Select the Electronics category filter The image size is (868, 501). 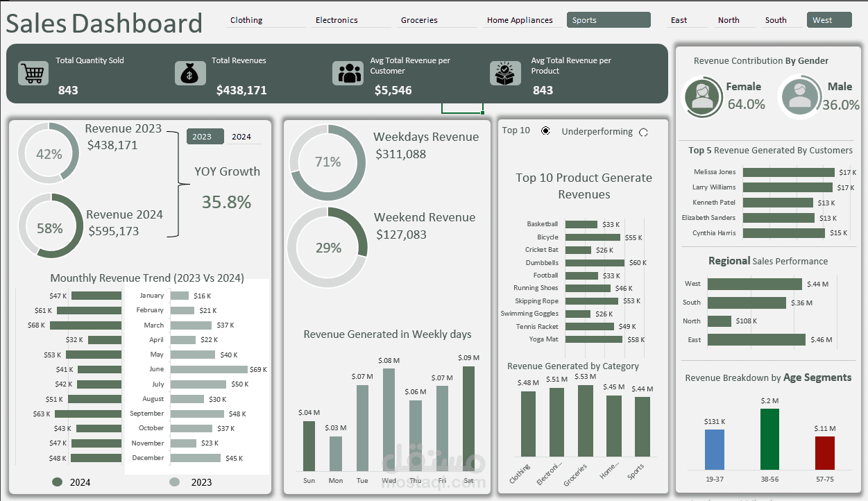[x=337, y=20]
